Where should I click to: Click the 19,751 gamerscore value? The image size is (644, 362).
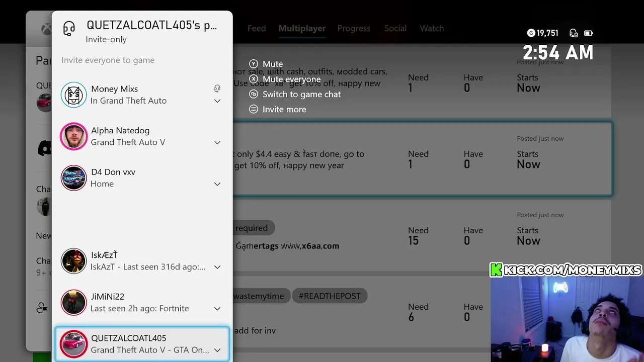coord(547,33)
